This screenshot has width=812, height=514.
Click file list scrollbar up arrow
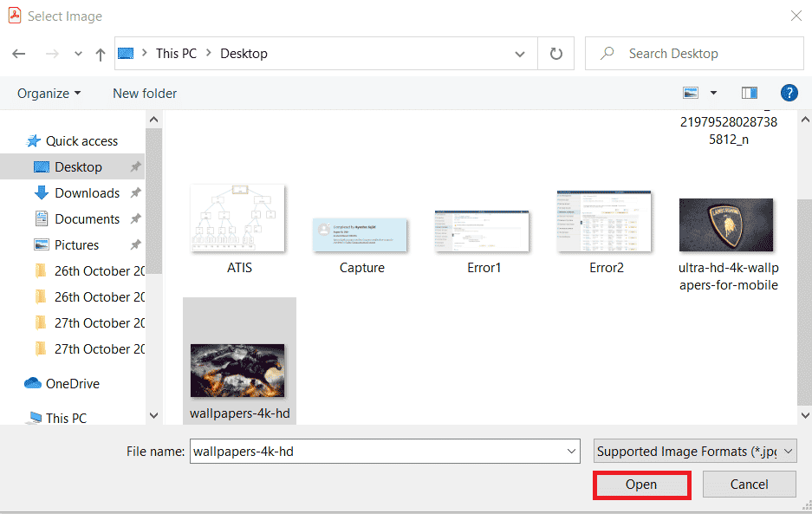click(x=805, y=120)
